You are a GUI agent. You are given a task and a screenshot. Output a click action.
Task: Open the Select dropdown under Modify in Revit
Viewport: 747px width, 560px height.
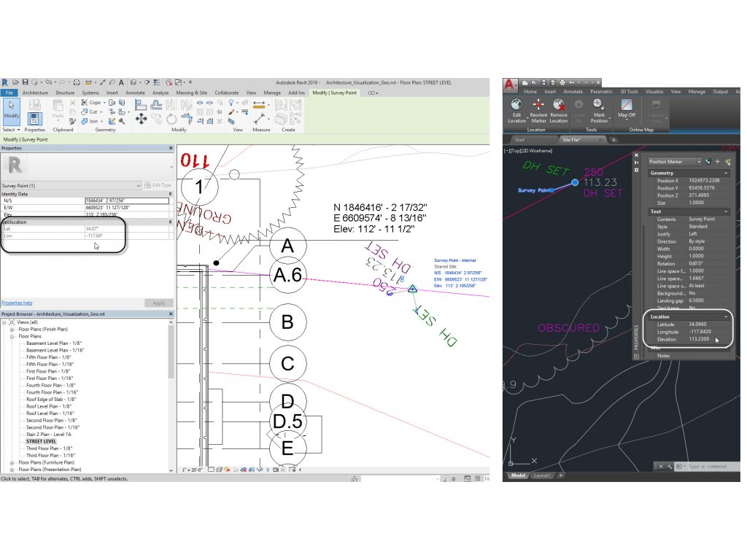(12, 130)
